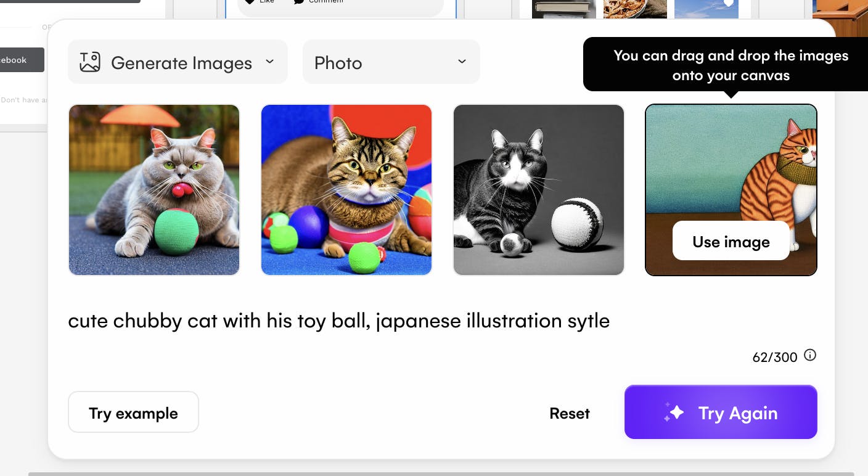Click the Comment bubble icon at top
Image resolution: width=868 pixels, height=476 pixels.
pyautogui.click(x=298, y=2)
